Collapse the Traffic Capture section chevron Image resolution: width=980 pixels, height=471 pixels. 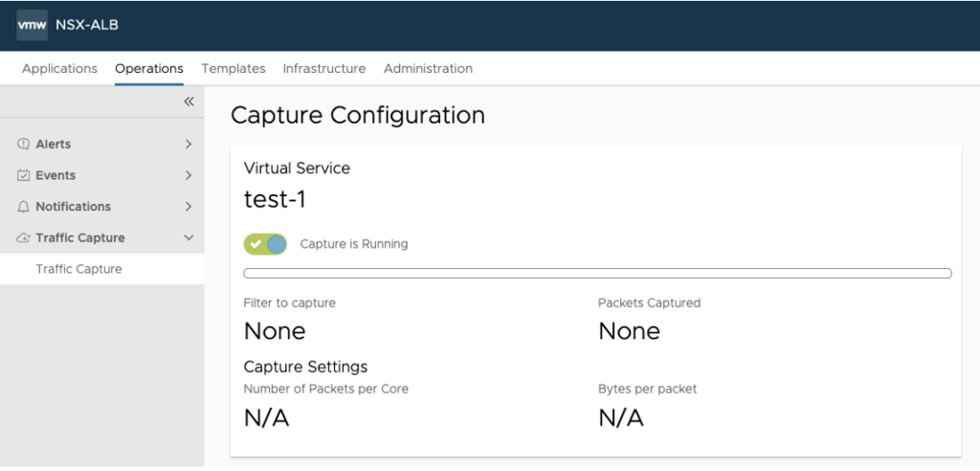[x=189, y=238]
